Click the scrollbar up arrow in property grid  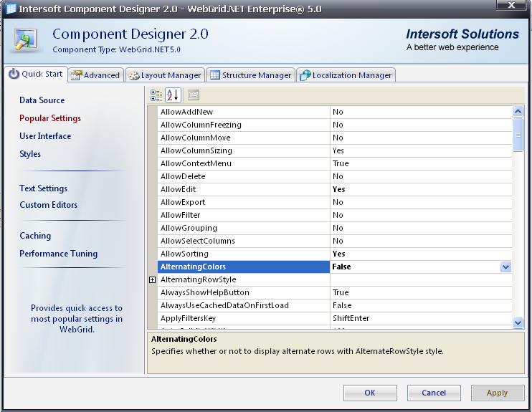pyautogui.click(x=518, y=112)
